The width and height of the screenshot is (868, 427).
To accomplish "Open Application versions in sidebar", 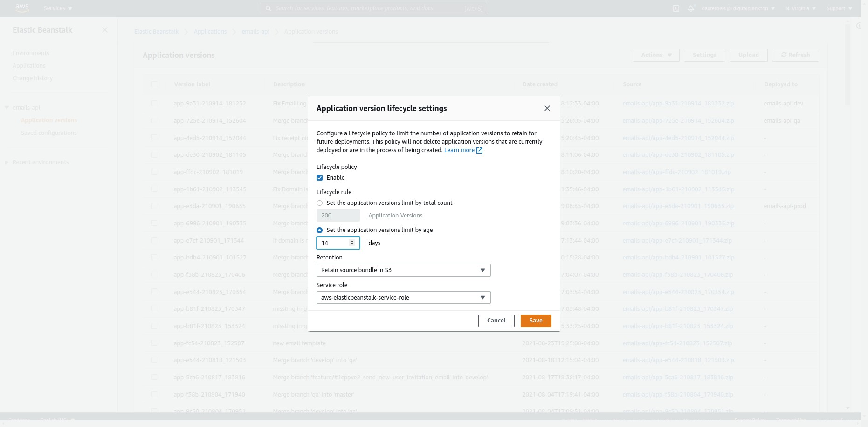I will [49, 120].
